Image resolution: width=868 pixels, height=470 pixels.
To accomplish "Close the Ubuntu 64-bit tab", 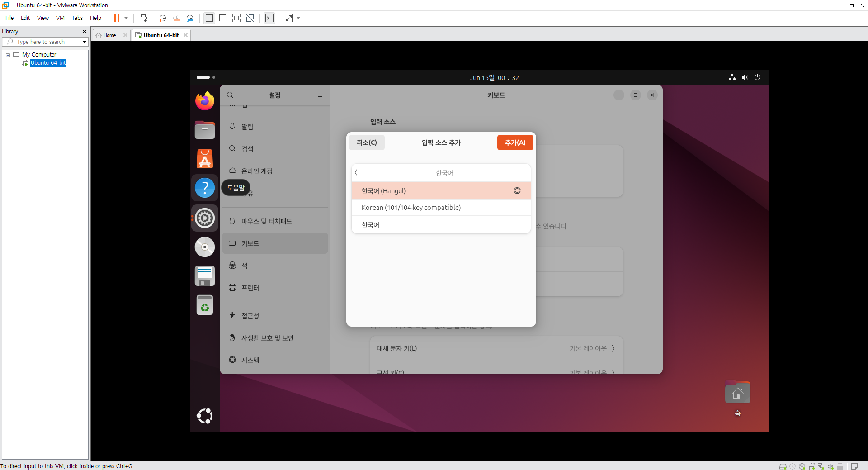I will (185, 35).
